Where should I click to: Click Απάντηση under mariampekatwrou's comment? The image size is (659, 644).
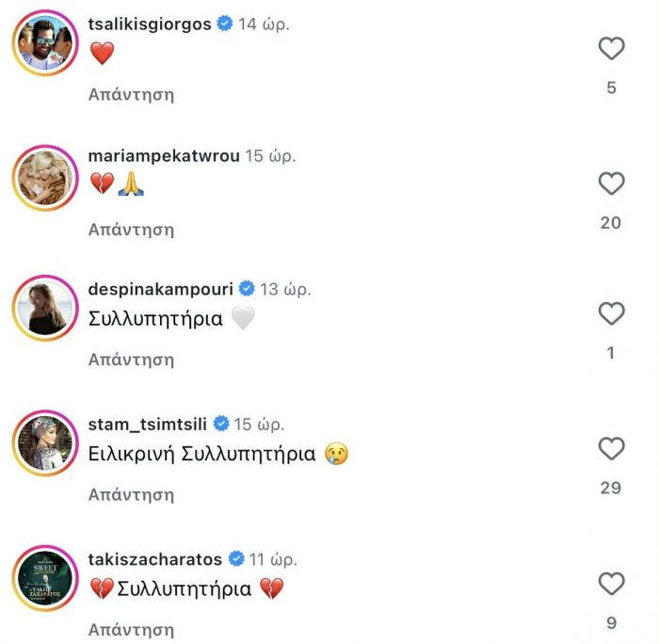pos(131,229)
